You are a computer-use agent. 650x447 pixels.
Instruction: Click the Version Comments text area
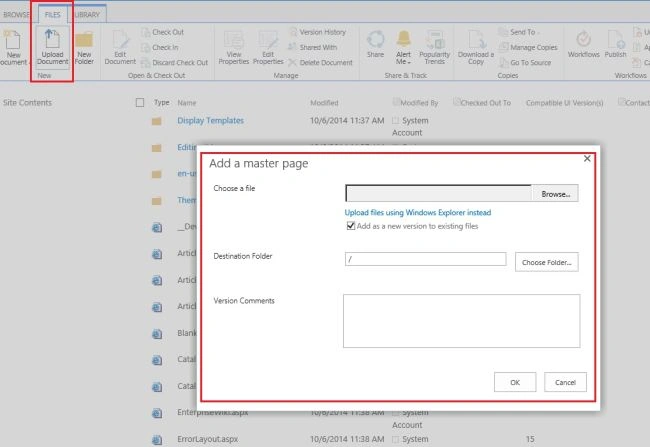(x=461, y=321)
